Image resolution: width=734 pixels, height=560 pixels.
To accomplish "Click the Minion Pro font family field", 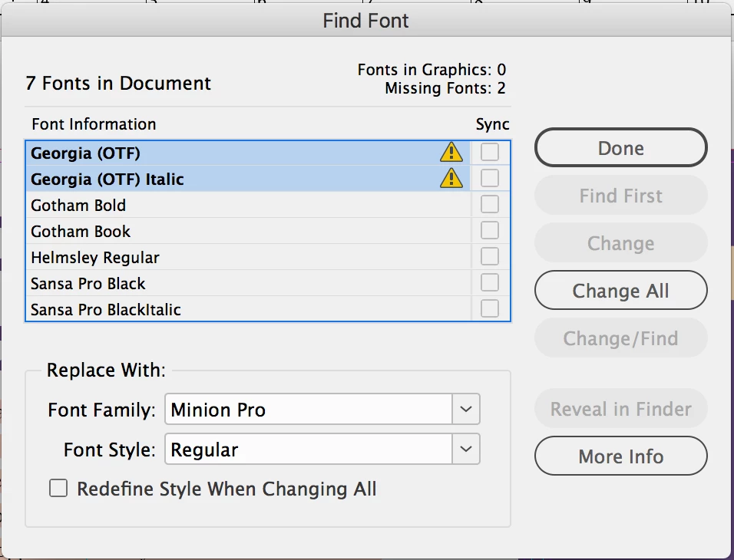I will click(x=309, y=409).
